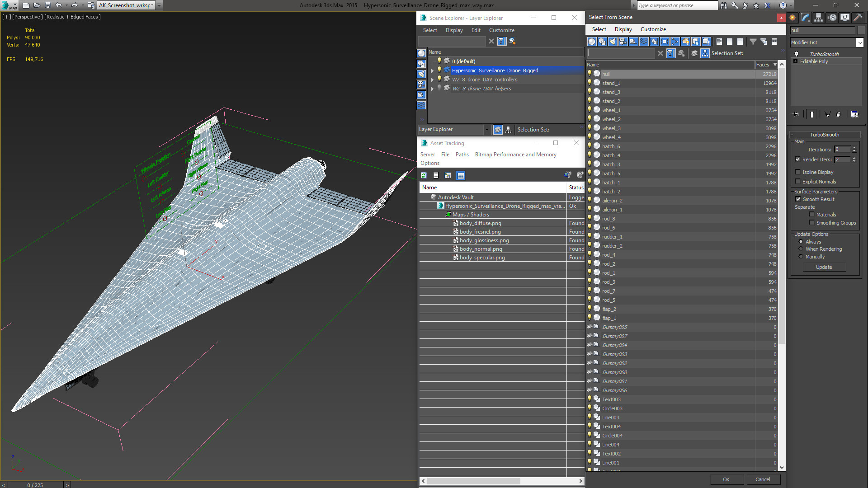This screenshot has height=488, width=868.
Task: Click Sort by Hierarchy icon near Selection Set
Action: [x=705, y=53]
